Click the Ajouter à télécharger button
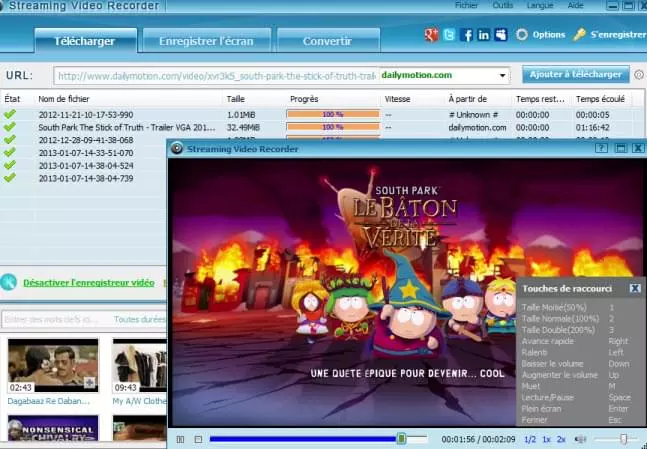 (x=576, y=75)
